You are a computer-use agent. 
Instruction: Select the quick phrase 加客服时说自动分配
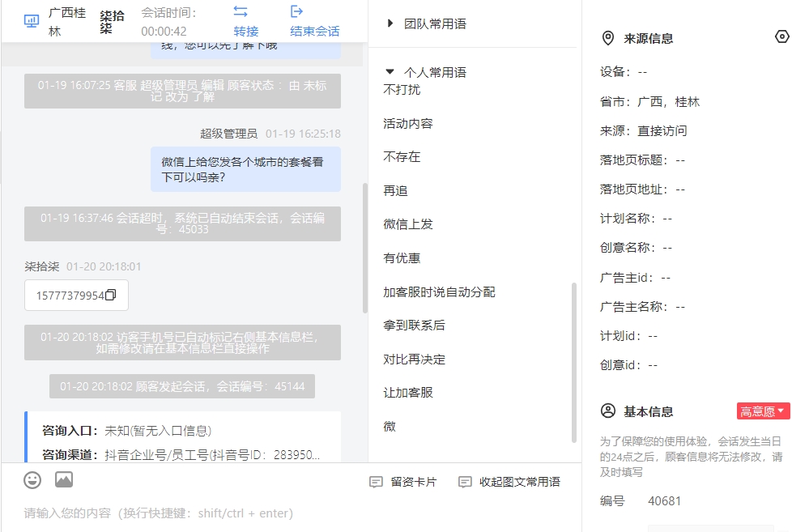439,292
